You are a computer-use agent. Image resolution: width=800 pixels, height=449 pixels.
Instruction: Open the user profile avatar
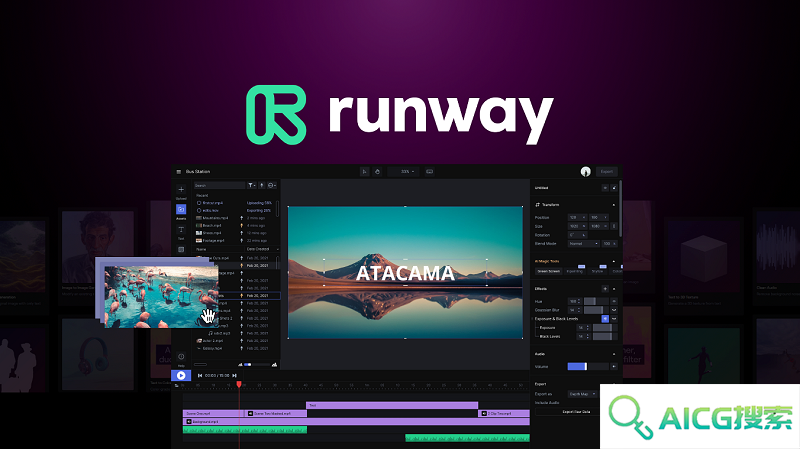585,171
